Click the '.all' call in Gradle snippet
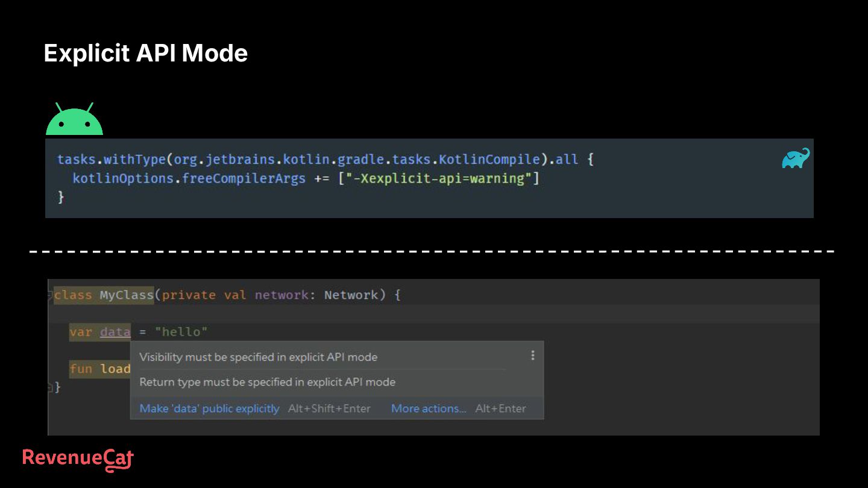 point(563,160)
